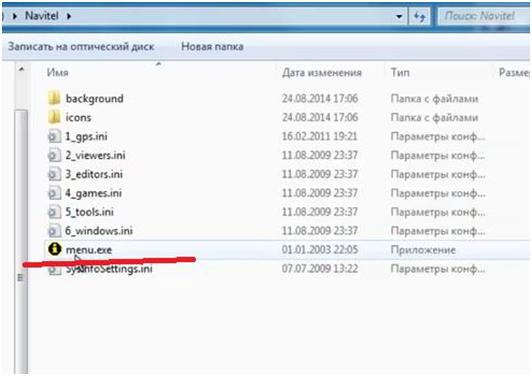The width and height of the screenshot is (532, 376).
Task: Click the navigation pane scroll-up arrow
Action: pos(21,69)
